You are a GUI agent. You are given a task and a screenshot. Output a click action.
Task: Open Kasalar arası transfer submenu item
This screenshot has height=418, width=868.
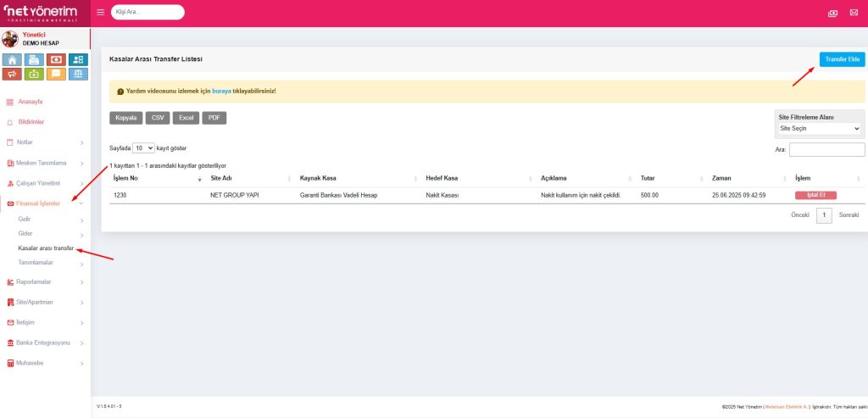46,248
